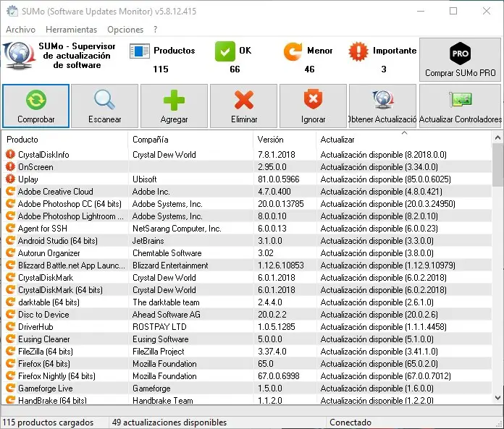This screenshot has width=504, height=429.
Task: Click update cell showing 1.12.9.10979
Action: tap(387, 266)
